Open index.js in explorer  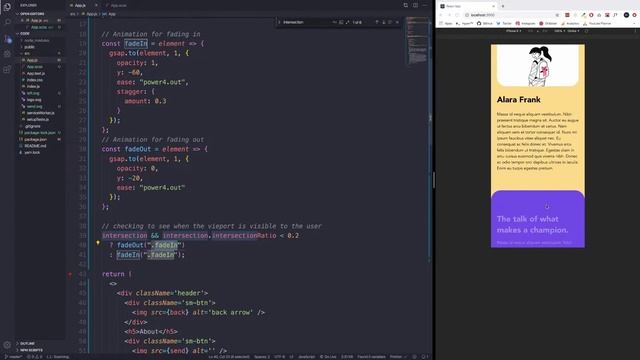(x=33, y=87)
